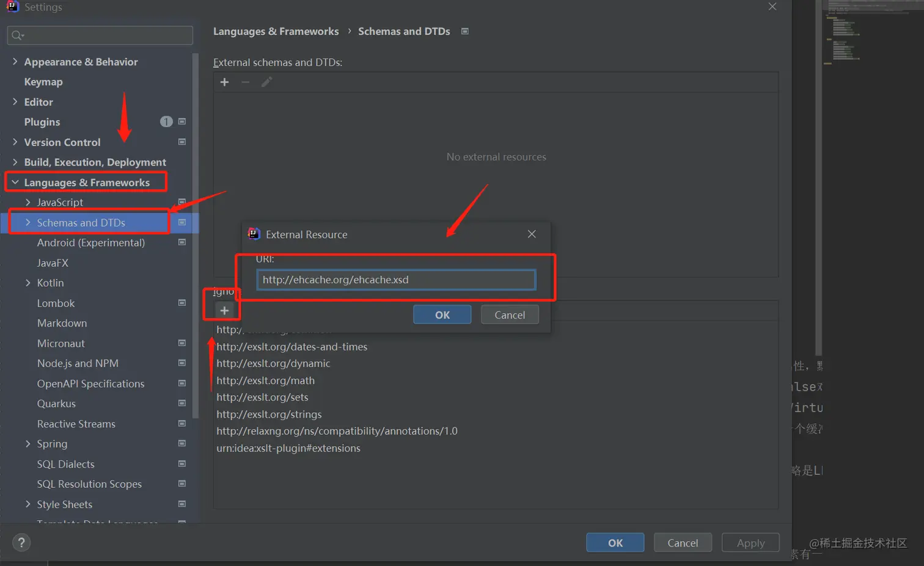
Task: Select Quarkus in the settings tree
Action: 56,404
